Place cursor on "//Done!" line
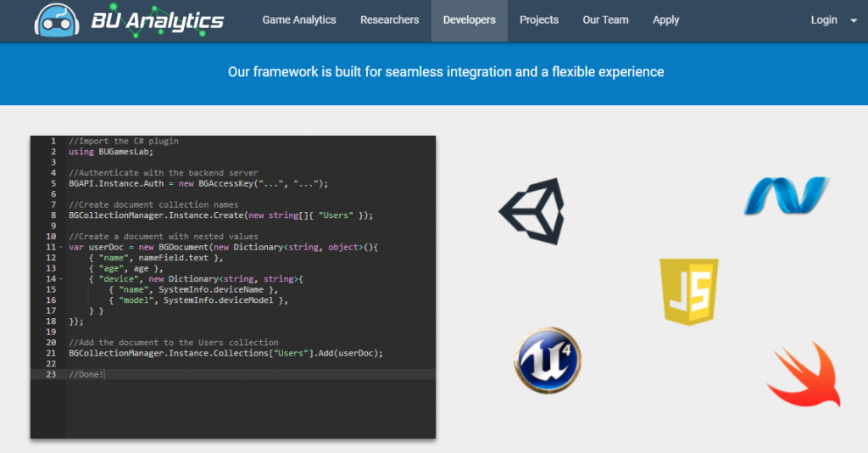Viewport: 868px width, 453px height. (x=86, y=374)
